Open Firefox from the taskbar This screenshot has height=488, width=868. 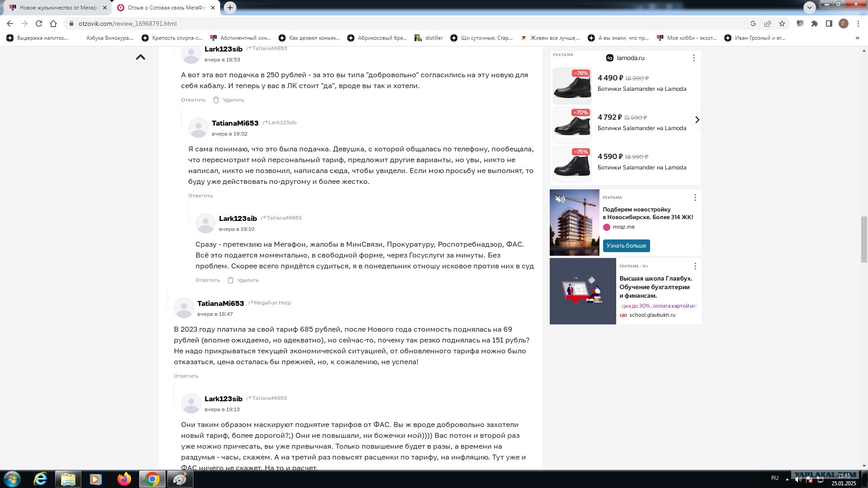click(x=124, y=479)
